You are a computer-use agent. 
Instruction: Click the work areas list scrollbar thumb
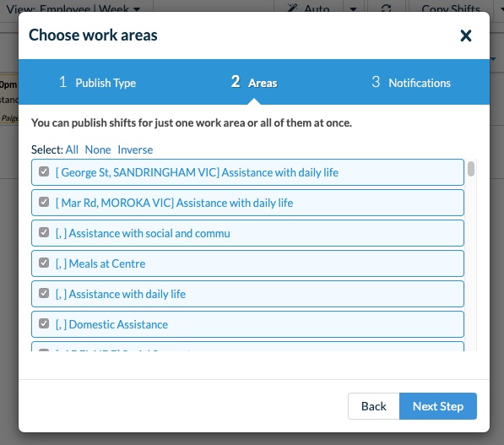471,169
